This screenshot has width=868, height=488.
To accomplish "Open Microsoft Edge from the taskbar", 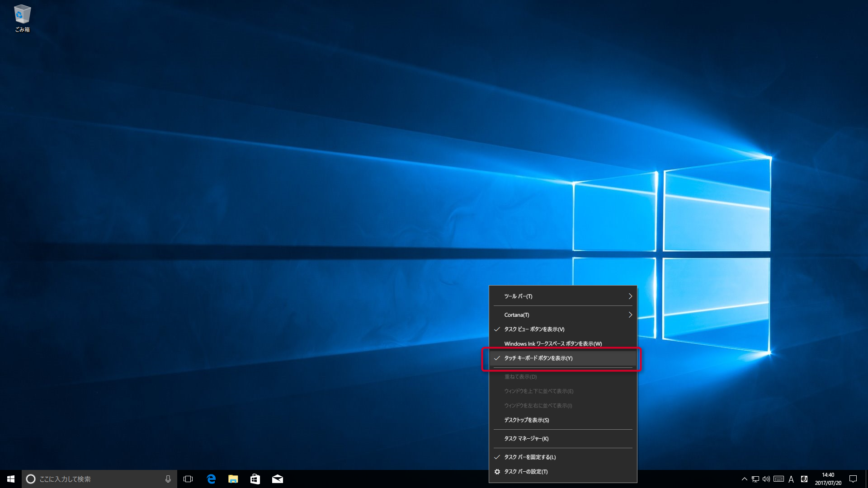I will coord(211,479).
